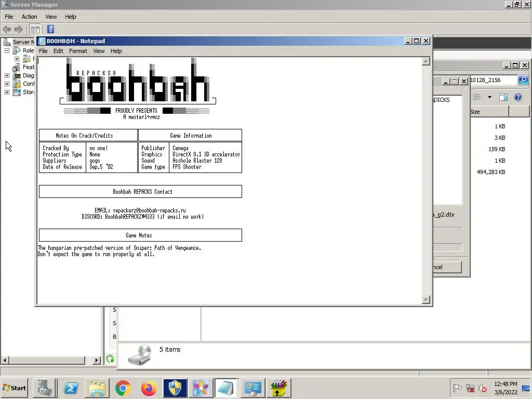Click the control panel taskbar icon

point(253,388)
